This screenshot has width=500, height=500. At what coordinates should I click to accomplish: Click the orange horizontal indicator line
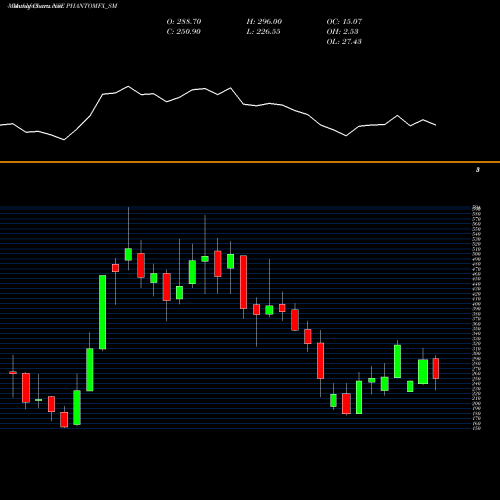click(250, 162)
